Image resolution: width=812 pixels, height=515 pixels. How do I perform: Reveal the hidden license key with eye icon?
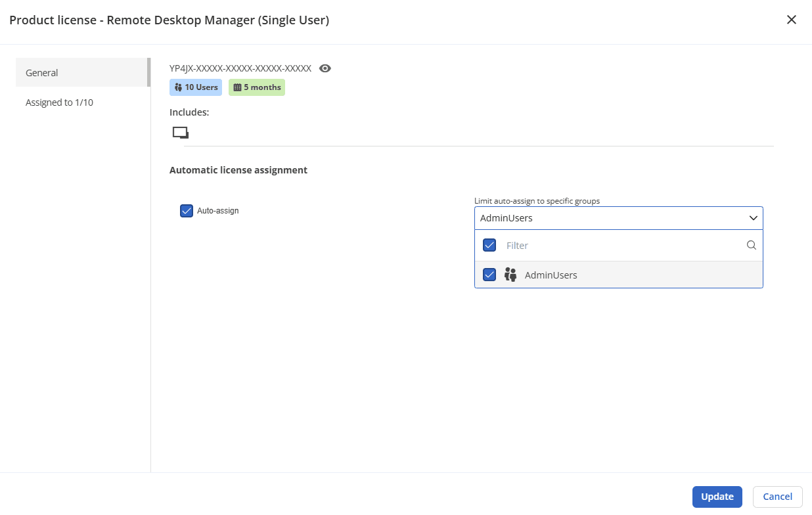325,68
